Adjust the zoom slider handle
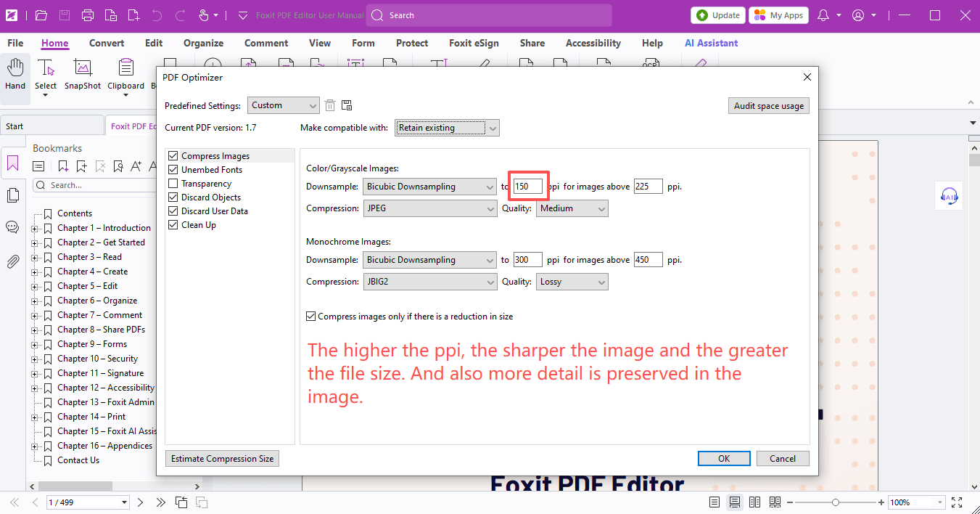This screenshot has width=980, height=514. pyautogui.click(x=836, y=502)
